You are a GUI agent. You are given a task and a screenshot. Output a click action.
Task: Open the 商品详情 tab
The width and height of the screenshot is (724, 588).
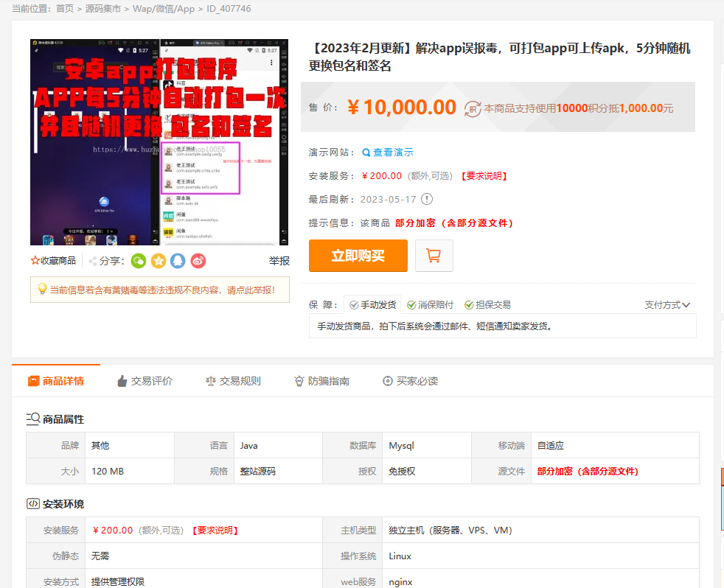point(56,381)
